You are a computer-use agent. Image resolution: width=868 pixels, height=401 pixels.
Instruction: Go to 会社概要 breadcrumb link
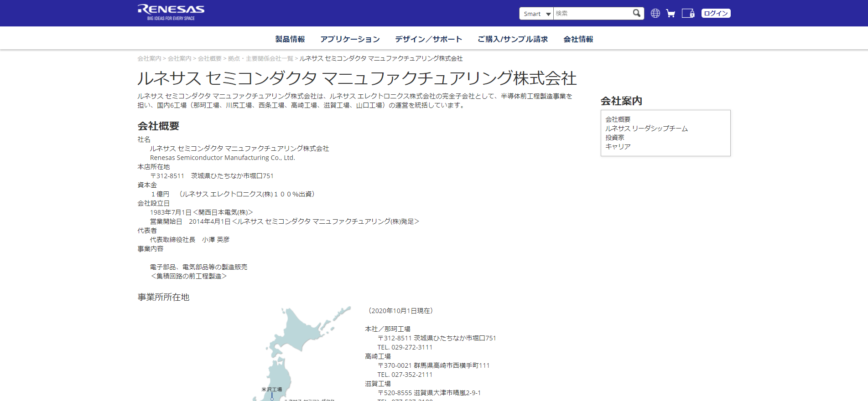coord(209,58)
